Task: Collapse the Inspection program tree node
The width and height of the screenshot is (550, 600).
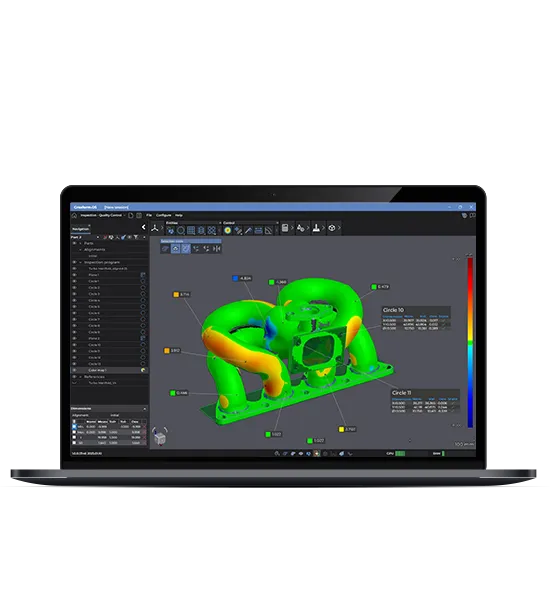Action: pos(80,262)
